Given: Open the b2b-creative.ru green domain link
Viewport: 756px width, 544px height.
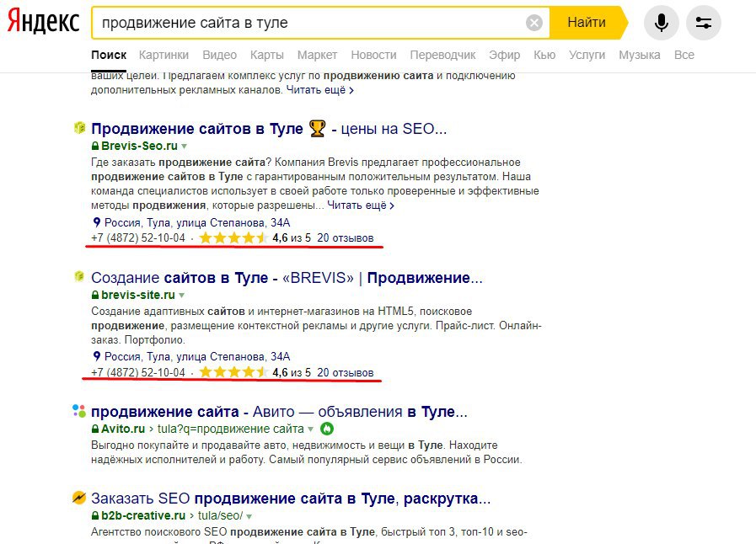Looking at the screenshot, I should tap(143, 515).
